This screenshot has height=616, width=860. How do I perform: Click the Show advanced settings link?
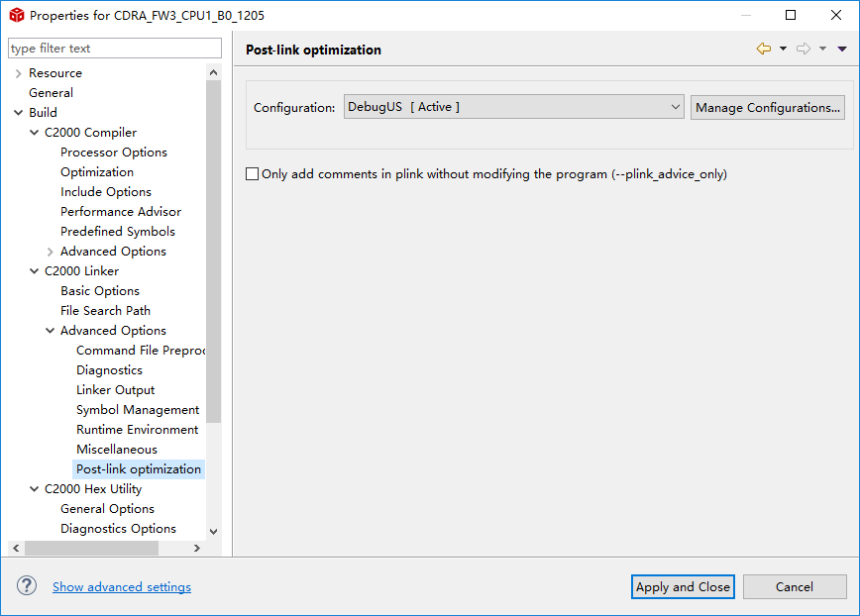[122, 586]
